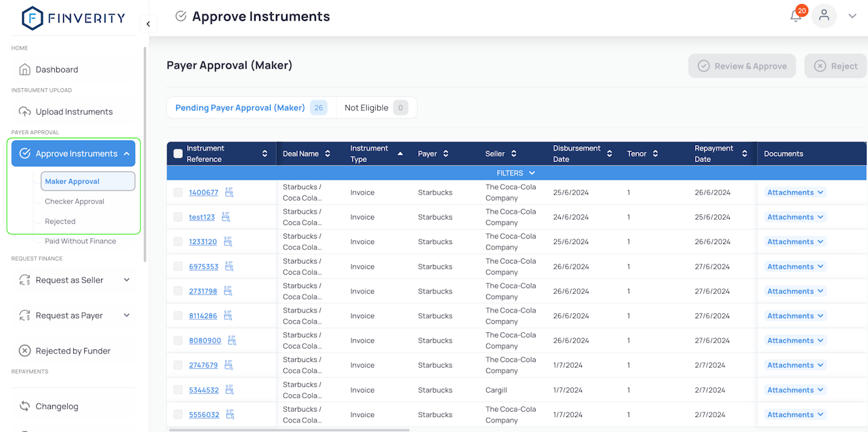Expand the Request as Seller menu
Image resolution: width=868 pixels, height=432 pixels.
[73, 280]
